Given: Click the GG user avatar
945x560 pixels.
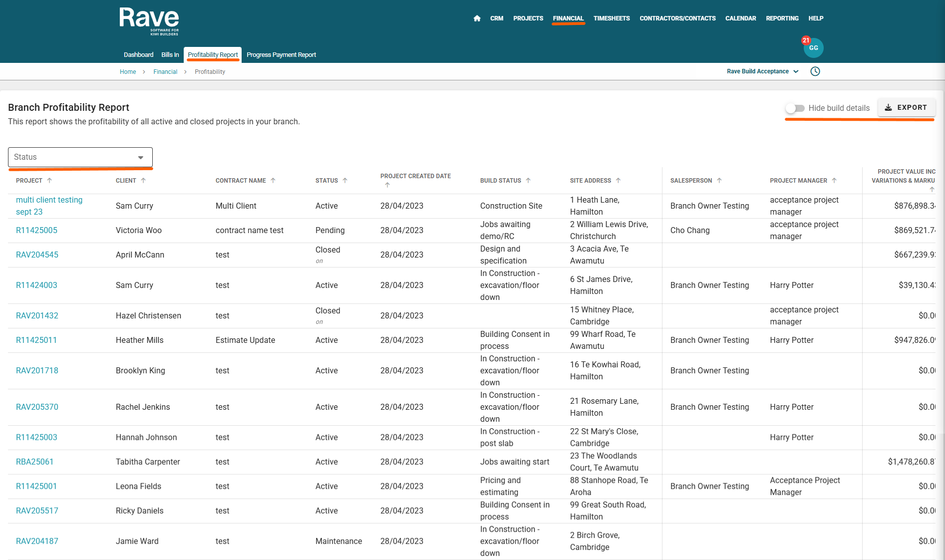Looking at the screenshot, I should point(813,48).
